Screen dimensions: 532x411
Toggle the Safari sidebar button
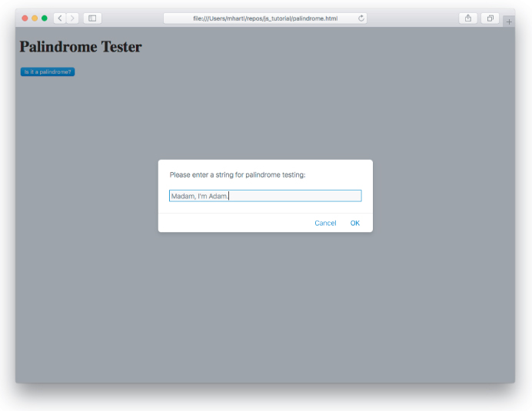point(92,18)
